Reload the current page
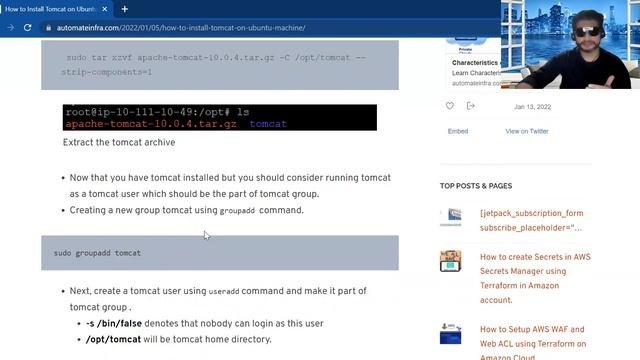 coord(27,27)
